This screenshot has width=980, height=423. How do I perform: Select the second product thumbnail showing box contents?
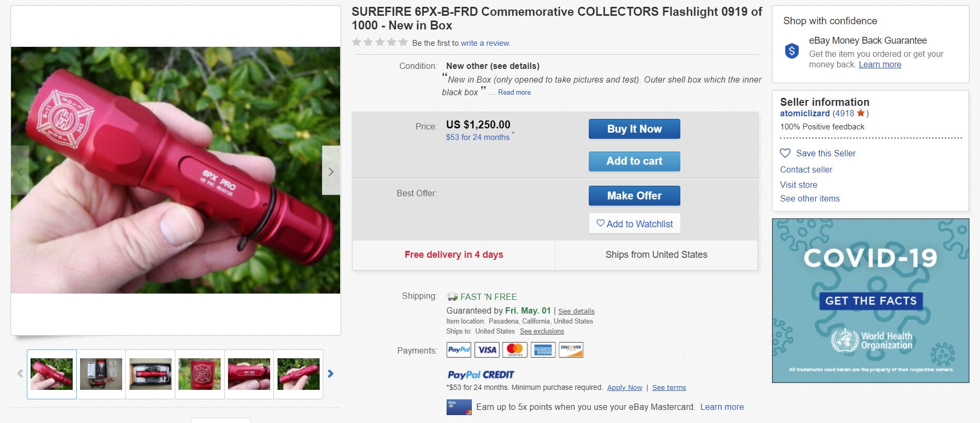coord(101,374)
